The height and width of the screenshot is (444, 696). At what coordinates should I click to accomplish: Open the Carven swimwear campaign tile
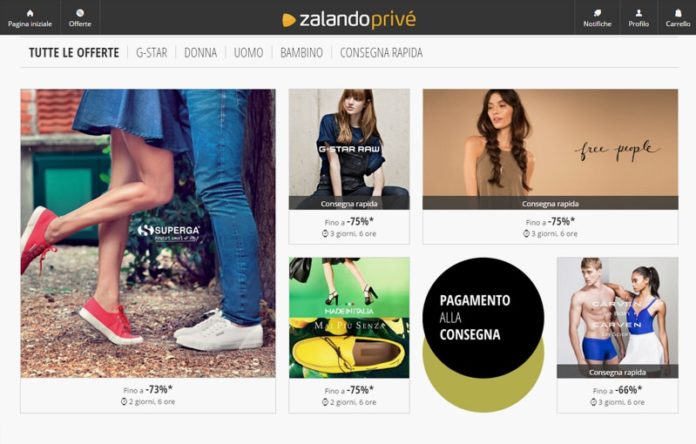617,317
